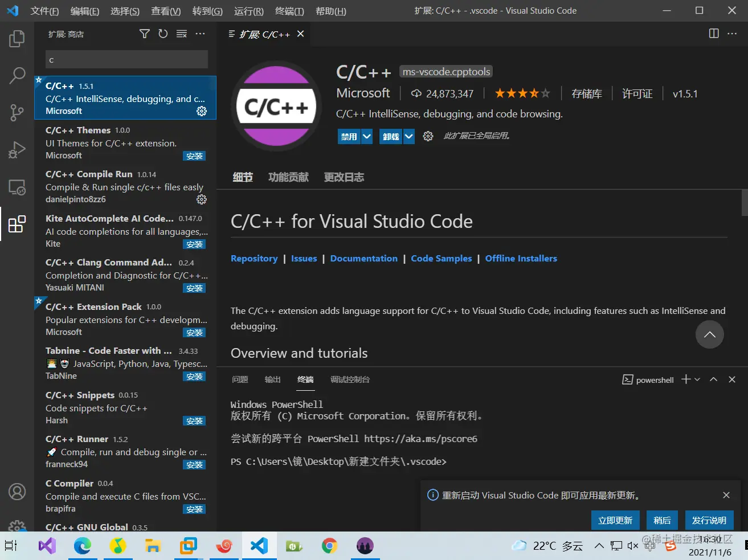The width and height of the screenshot is (748, 560).
Task: Switch to the 功能贡献 tab
Action: (288, 177)
